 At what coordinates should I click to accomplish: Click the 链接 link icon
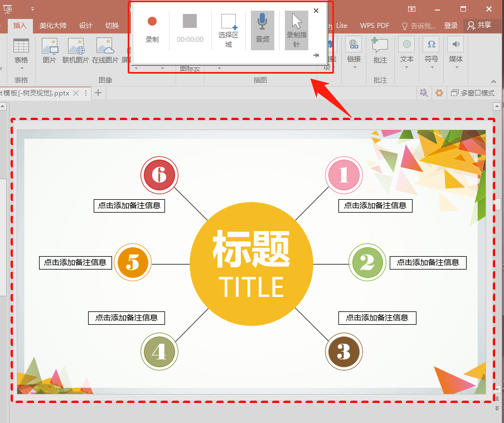click(x=354, y=45)
